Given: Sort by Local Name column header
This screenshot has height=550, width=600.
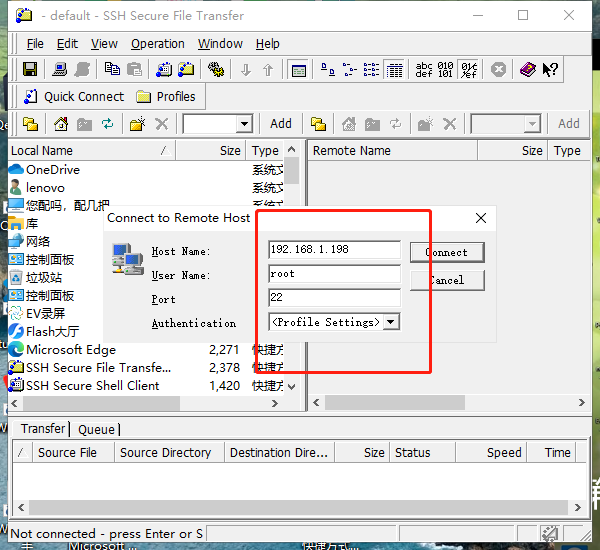Looking at the screenshot, I should [x=92, y=150].
